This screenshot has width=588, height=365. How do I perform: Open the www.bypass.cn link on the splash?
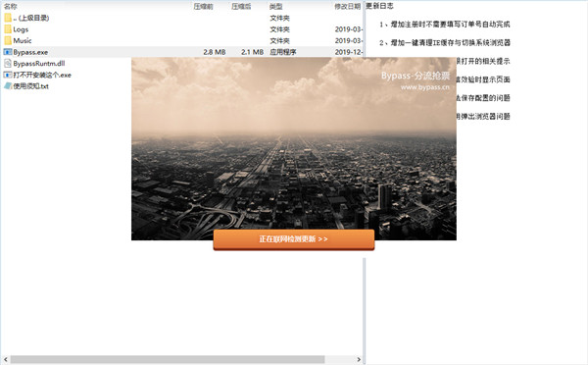(x=424, y=87)
